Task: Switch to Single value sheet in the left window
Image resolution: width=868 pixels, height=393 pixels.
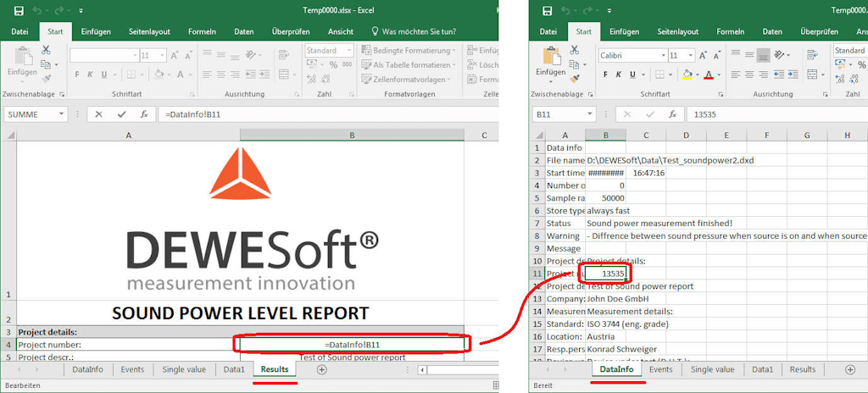Action: 184,370
